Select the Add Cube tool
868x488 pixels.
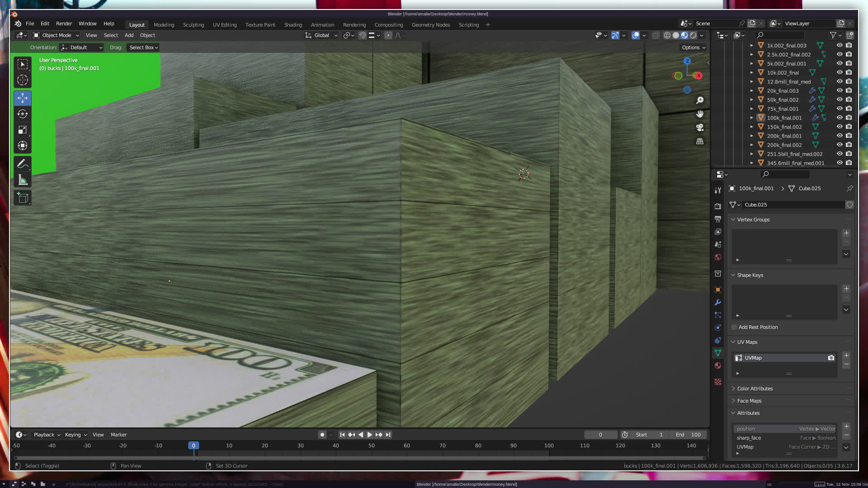[23, 198]
